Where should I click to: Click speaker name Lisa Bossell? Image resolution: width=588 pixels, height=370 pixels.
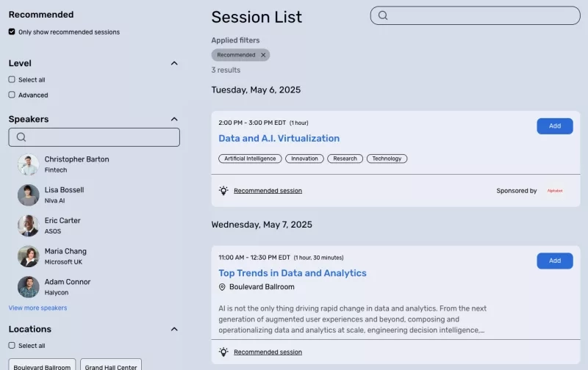[x=64, y=190]
